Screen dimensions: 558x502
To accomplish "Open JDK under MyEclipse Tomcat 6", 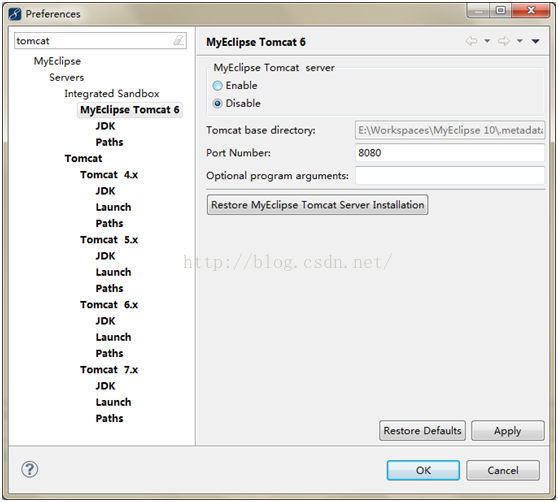I will [105, 126].
